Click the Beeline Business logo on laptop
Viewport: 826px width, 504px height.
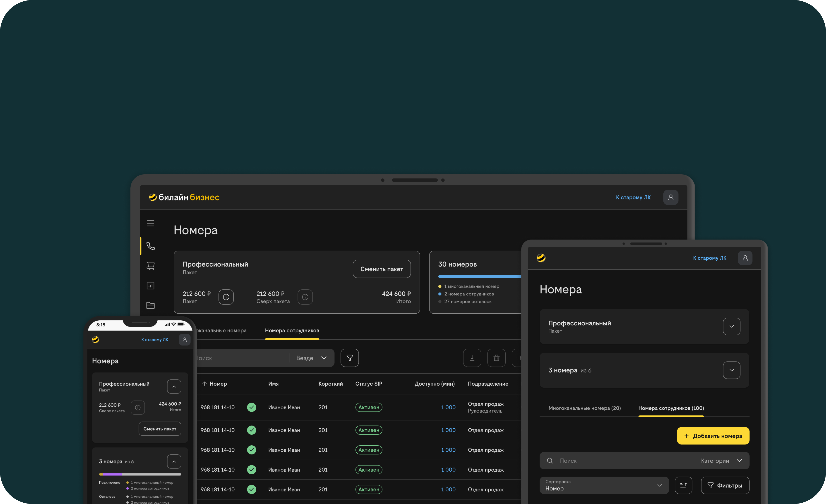[x=184, y=197]
